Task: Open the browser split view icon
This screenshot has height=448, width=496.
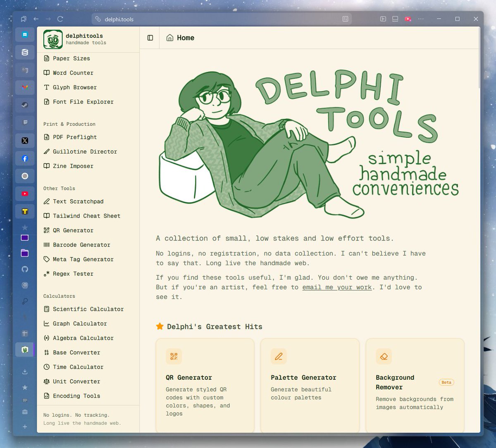Action: [x=395, y=19]
